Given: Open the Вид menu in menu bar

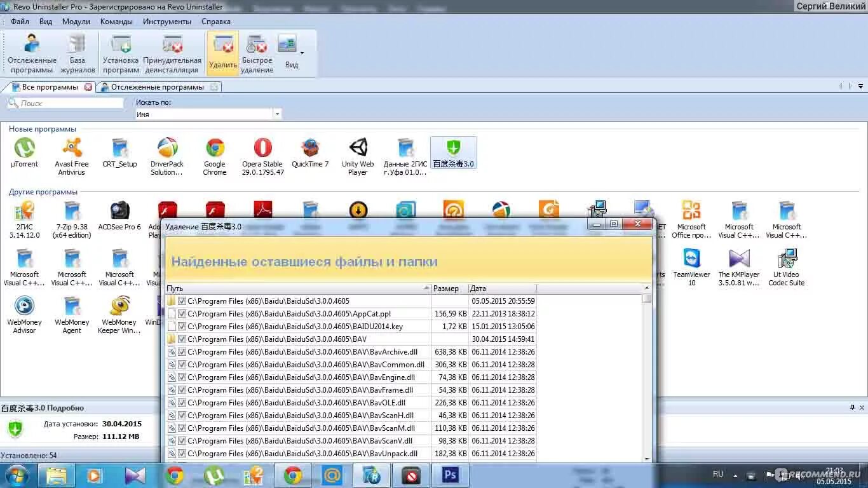Looking at the screenshot, I should pyautogui.click(x=46, y=22).
